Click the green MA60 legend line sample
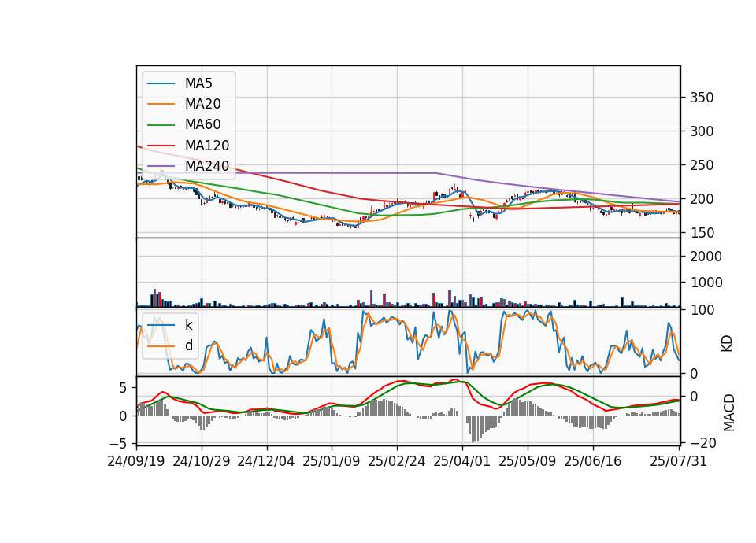This screenshot has width=756, height=543. [x=161, y=125]
